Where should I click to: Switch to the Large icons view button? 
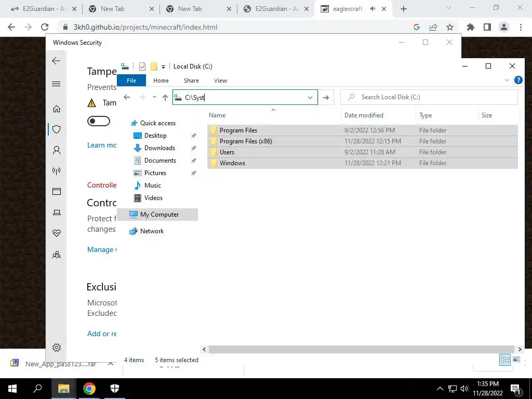(516, 360)
